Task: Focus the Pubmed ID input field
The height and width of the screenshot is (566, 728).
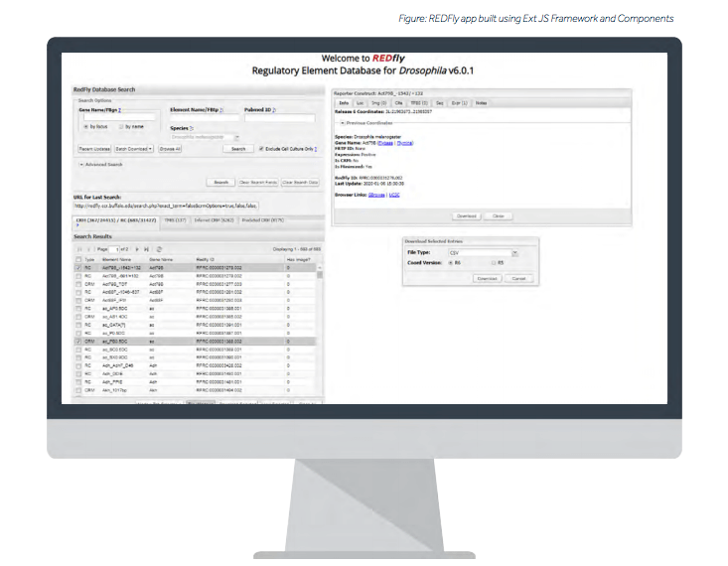Action: click(x=280, y=118)
